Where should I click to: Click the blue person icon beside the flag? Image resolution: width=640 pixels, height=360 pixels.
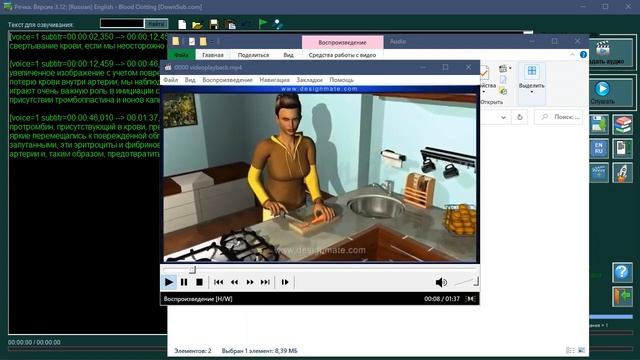[x=278, y=24]
